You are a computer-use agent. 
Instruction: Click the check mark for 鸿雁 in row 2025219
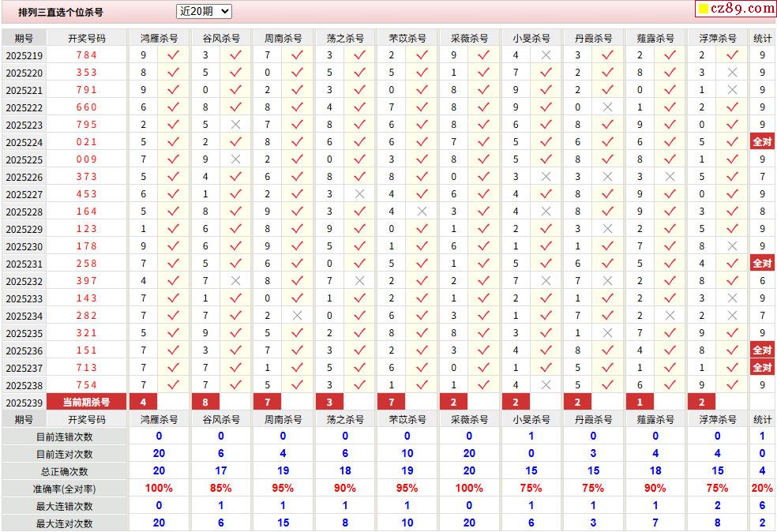tap(174, 55)
